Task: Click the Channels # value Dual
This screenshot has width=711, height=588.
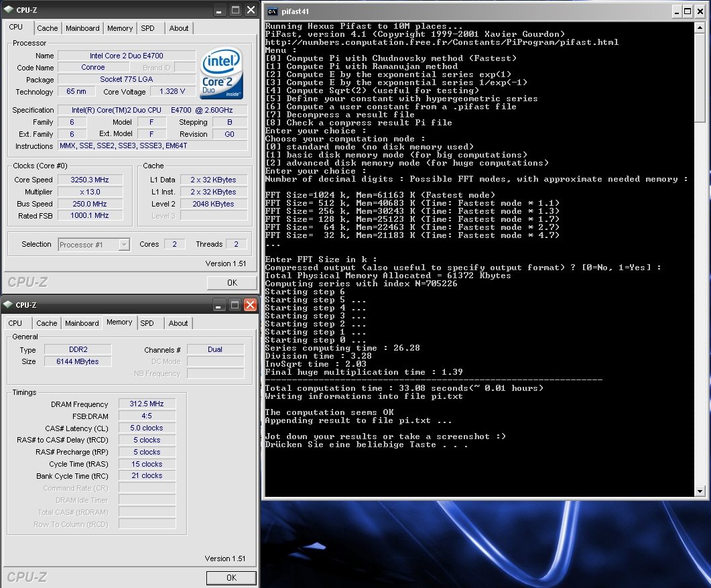Action: [x=215, y=349]
